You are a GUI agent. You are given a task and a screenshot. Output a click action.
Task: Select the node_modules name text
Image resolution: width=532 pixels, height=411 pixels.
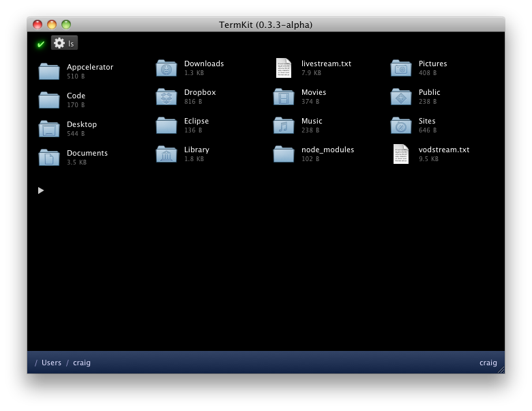[328, 150]
